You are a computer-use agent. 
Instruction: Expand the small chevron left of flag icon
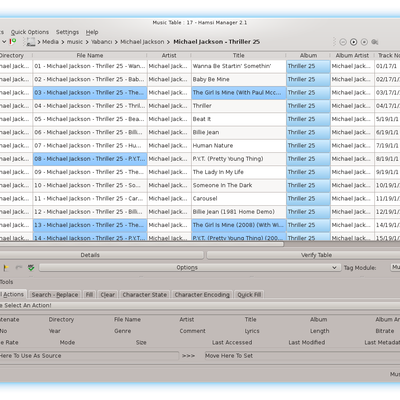pyautogui.click(x=4, y=42)
